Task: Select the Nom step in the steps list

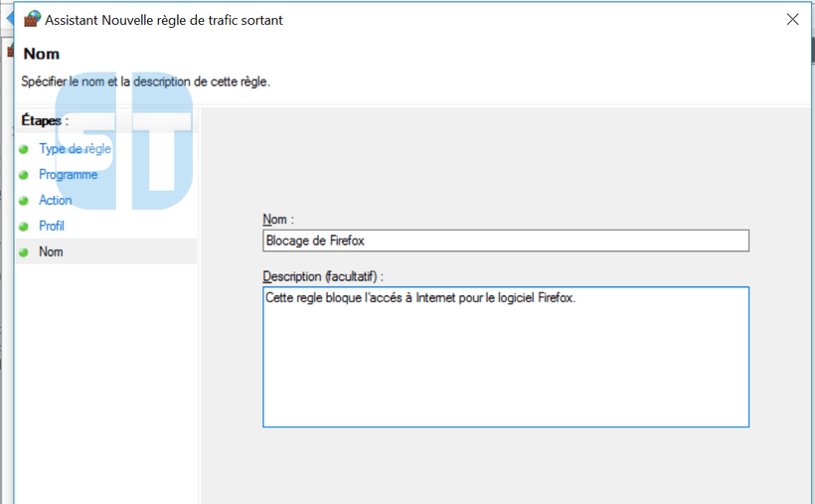Action: pyautogui.click(x=51, y=252)
